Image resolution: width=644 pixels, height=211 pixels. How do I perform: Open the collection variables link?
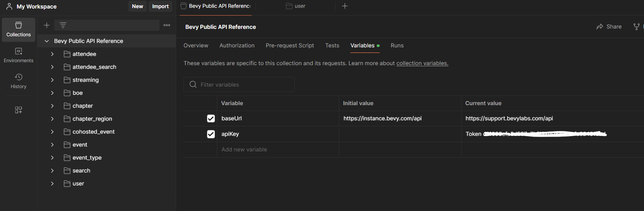click(422, 63)
